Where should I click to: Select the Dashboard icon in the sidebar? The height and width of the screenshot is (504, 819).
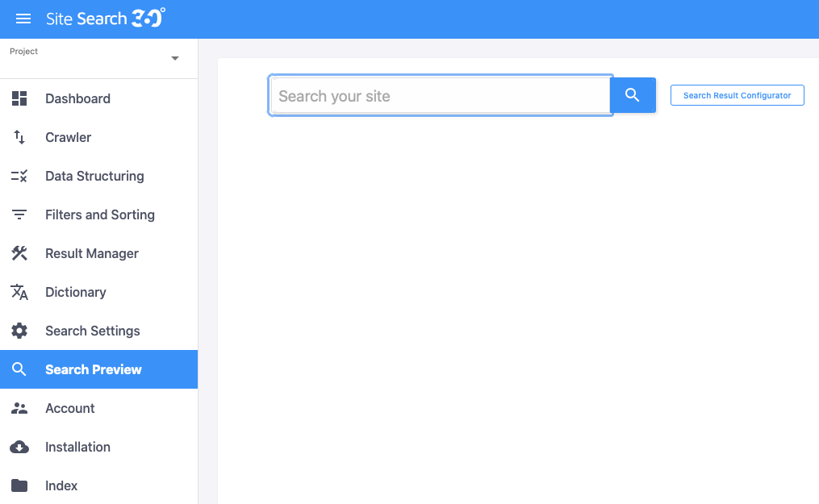(x=19, y=98)
